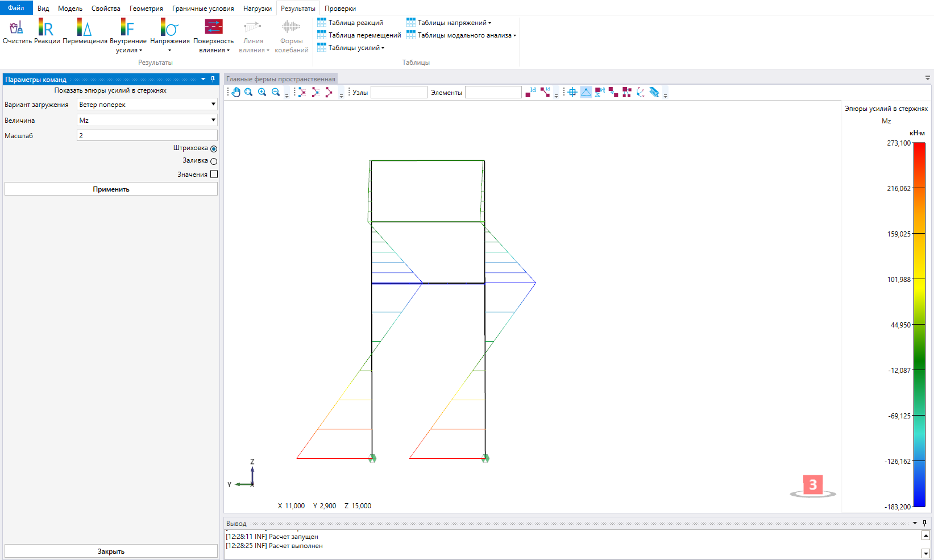This screenshot has height=560, width=934.
Task: Enable the Значения checkbox
Action: [214, 174]
